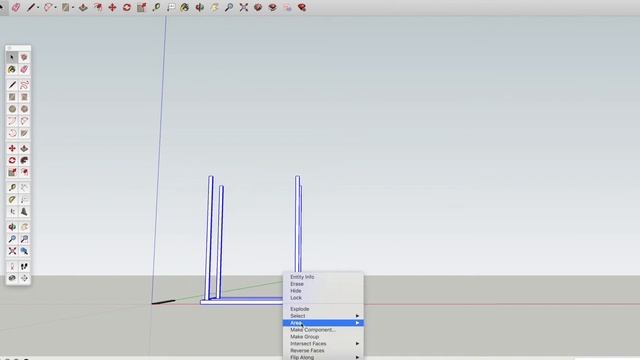Choose the Shapes tool in the top toolbar
Screen dimensions: 640x360
pos(66,7)
